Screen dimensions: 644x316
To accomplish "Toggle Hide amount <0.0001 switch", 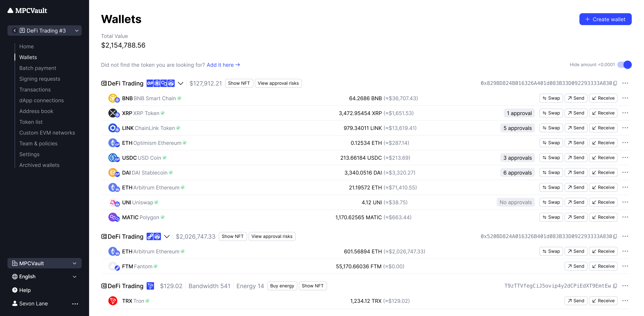I will pos(624,65).
